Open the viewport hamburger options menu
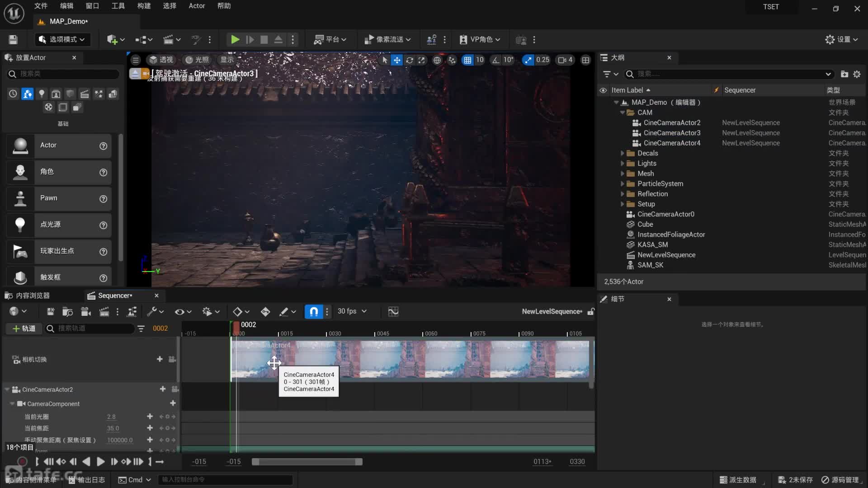Screen dimensions: 868x488 pos(136,60)
